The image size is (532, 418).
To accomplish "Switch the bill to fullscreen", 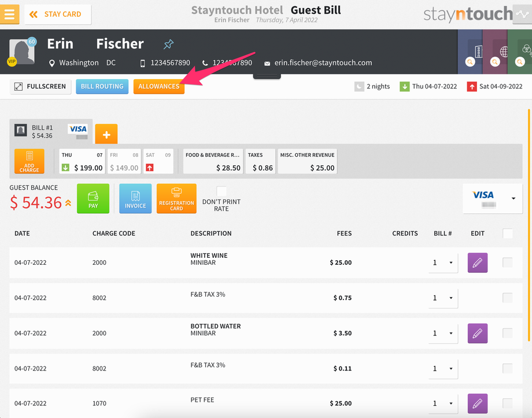I will 40,87.
